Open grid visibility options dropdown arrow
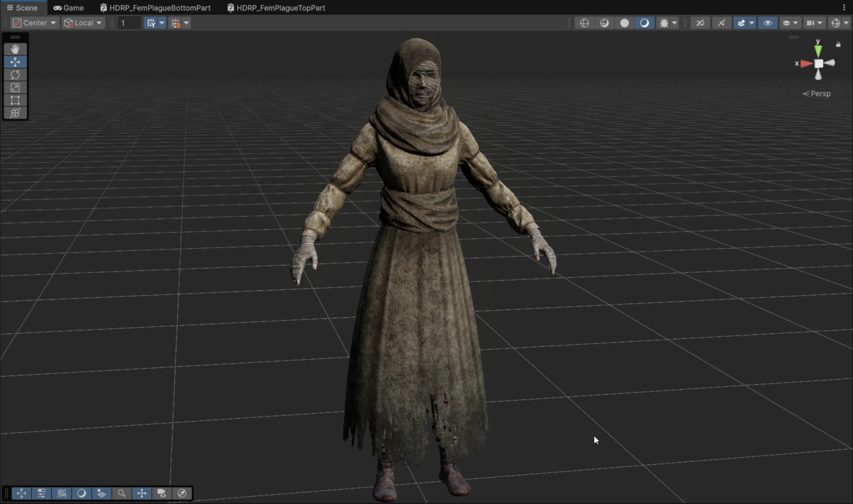The image size is (853, 504). click(162, 23)
